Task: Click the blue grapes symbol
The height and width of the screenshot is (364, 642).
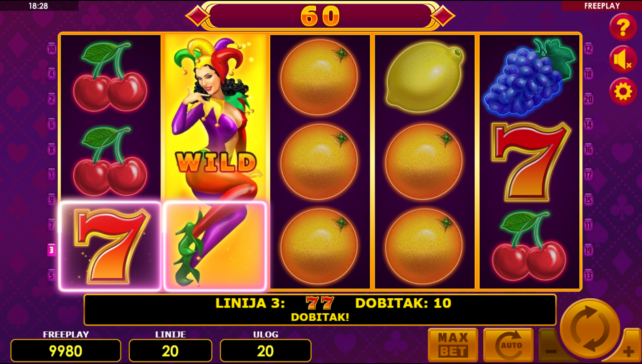Action: (530, 76)
